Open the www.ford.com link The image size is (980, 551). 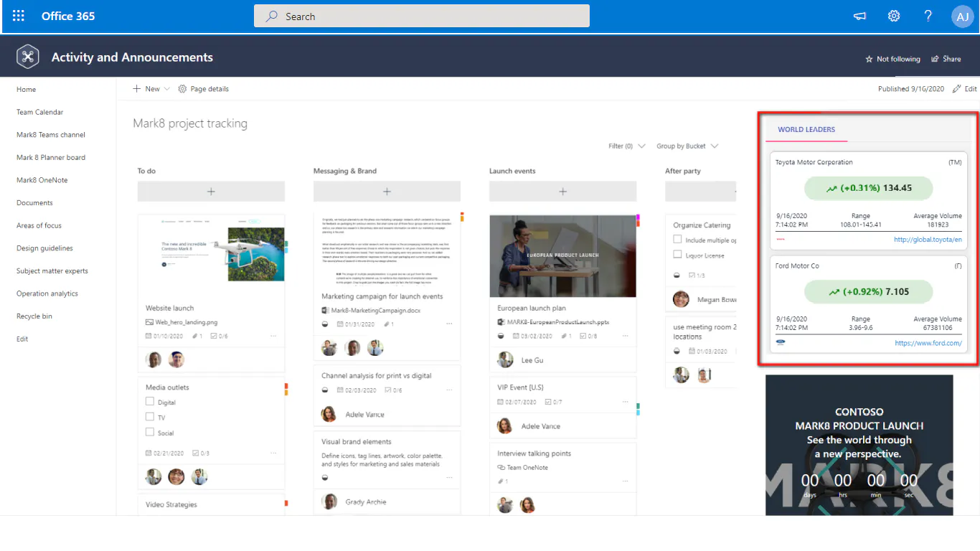928,343
